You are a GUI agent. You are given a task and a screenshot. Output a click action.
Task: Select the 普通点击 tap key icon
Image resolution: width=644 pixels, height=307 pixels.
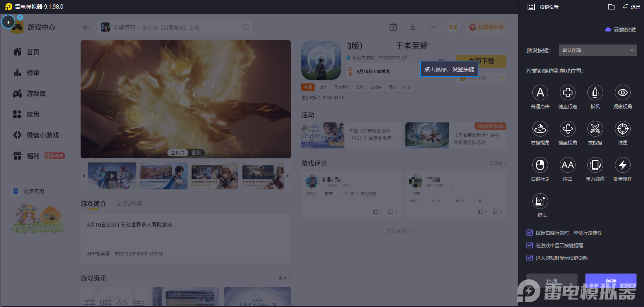tap(540, 92)
